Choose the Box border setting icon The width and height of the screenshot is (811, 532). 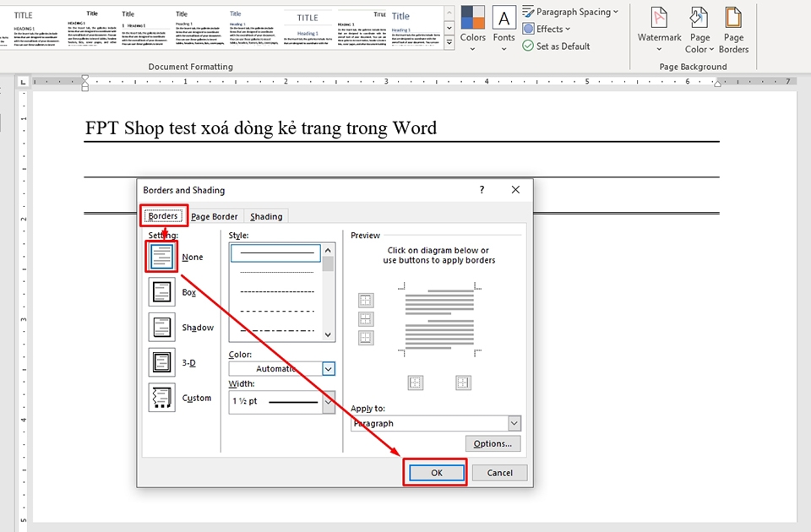point(162,291)
